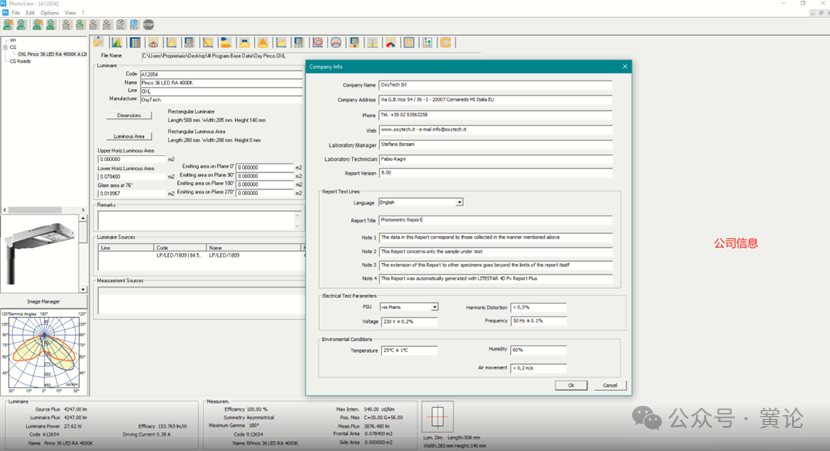Image resolution: width=830 pixels, height=451 pixels.
Task: Click Cancel in Company Info dialog
Action: pyautogui.click(x=610, y=385)
